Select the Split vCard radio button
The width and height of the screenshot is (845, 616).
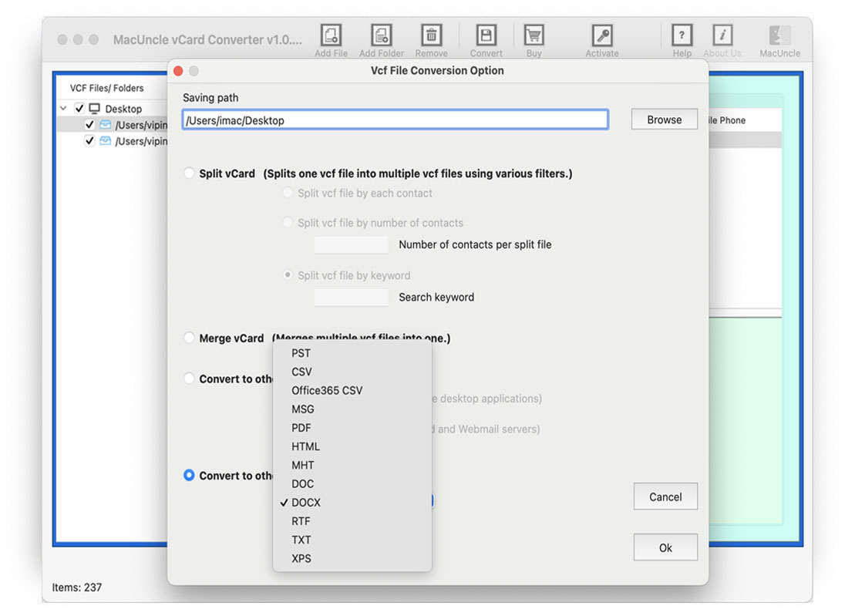[x=188, y=173]
